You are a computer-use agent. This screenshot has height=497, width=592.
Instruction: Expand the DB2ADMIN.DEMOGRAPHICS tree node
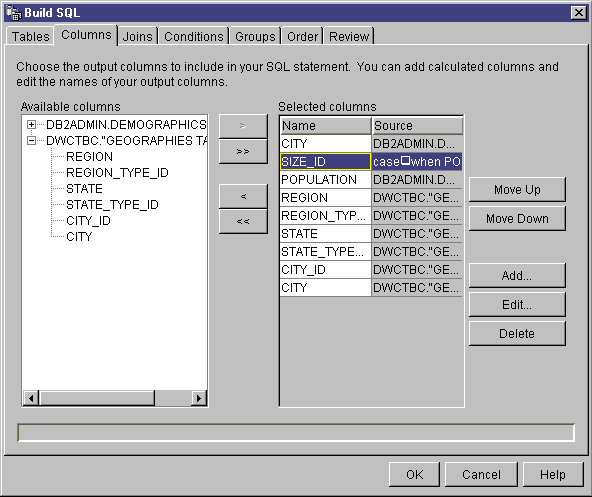pos(32,125)
